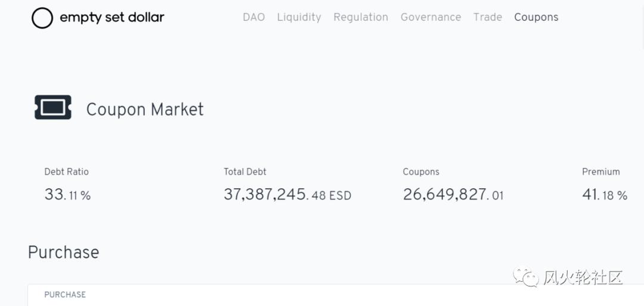
Task: Click the Coupon Market ticket icon
Action: [x=53, y=108]
